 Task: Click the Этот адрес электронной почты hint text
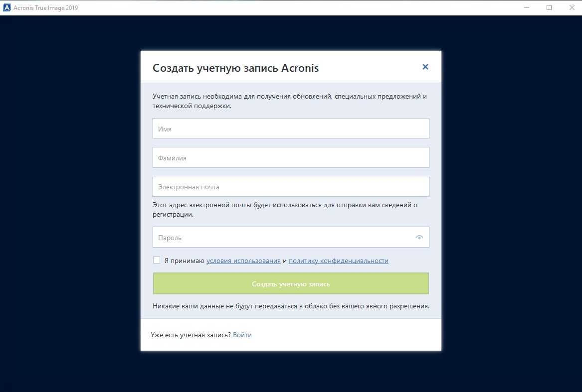(285, 210)
